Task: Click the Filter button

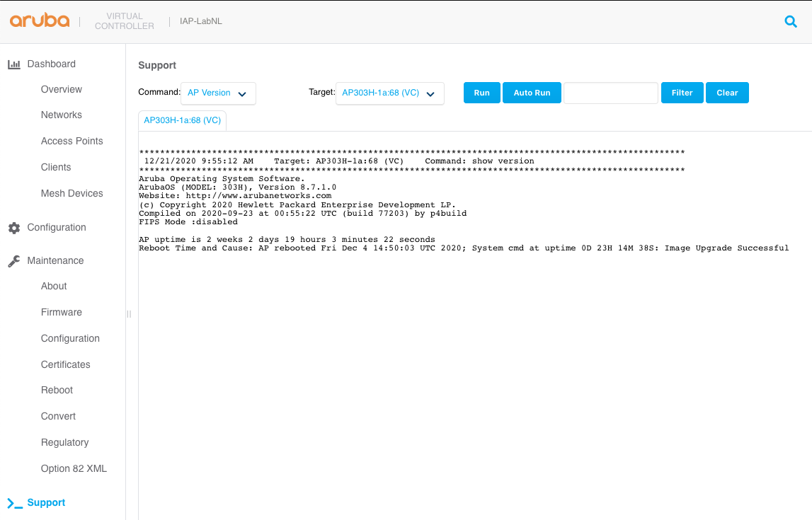Action: [x=682, y=93]
